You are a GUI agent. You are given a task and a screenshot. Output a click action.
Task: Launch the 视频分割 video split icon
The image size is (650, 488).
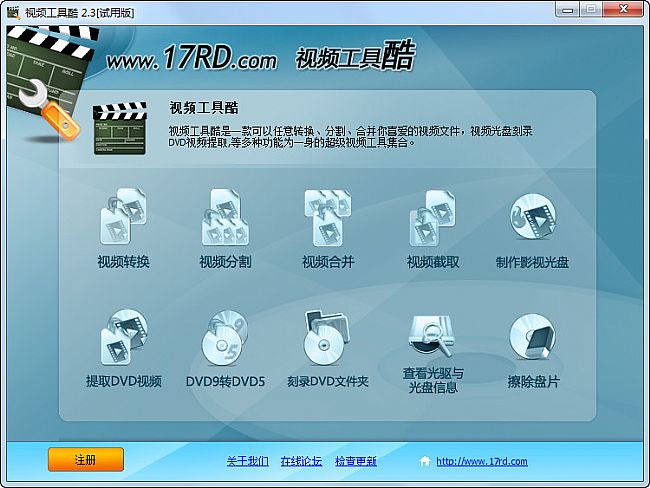(x=225, y=217)
